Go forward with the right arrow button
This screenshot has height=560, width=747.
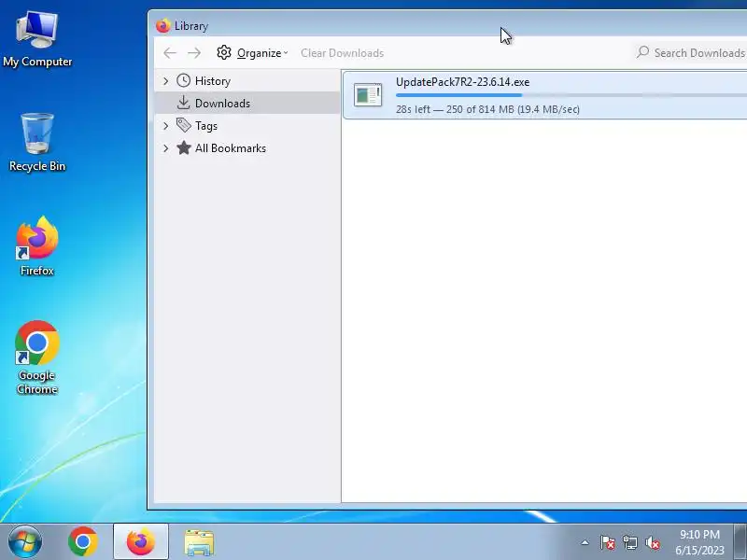pos(194,53)
